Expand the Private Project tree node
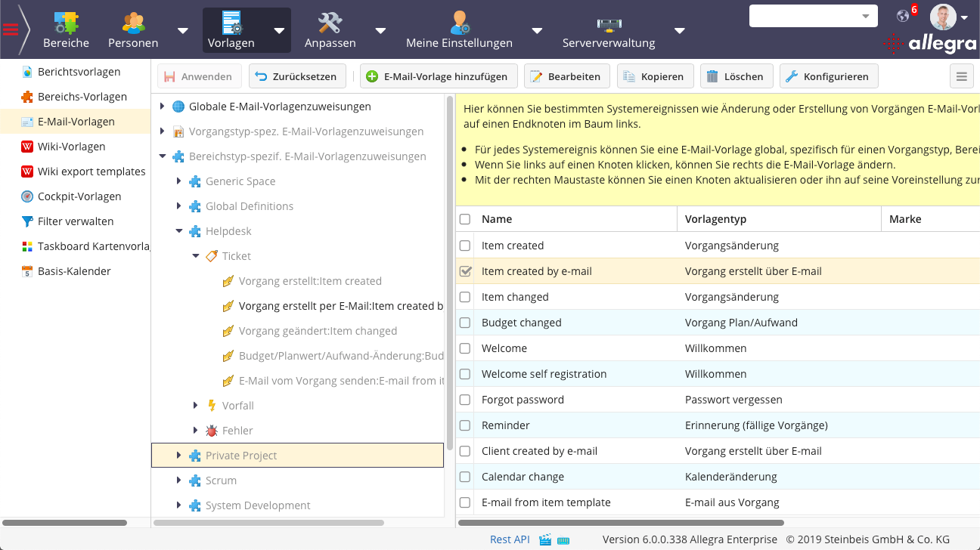The image size is (980, 550). pos(178,456)
